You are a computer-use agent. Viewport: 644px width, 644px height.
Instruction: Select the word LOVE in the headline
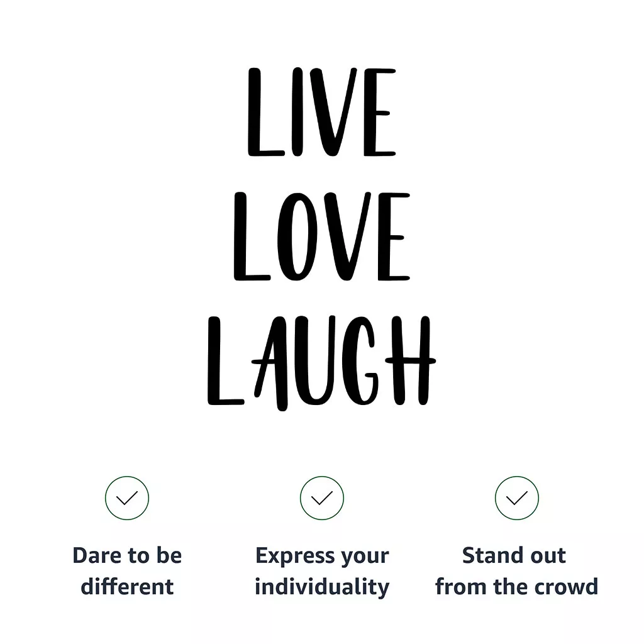point(321,237)
